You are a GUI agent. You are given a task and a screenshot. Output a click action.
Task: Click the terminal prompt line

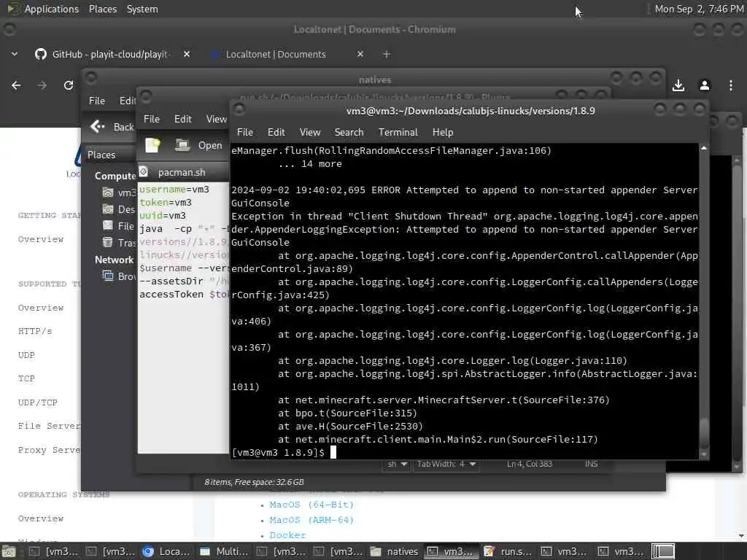[284, 452]
